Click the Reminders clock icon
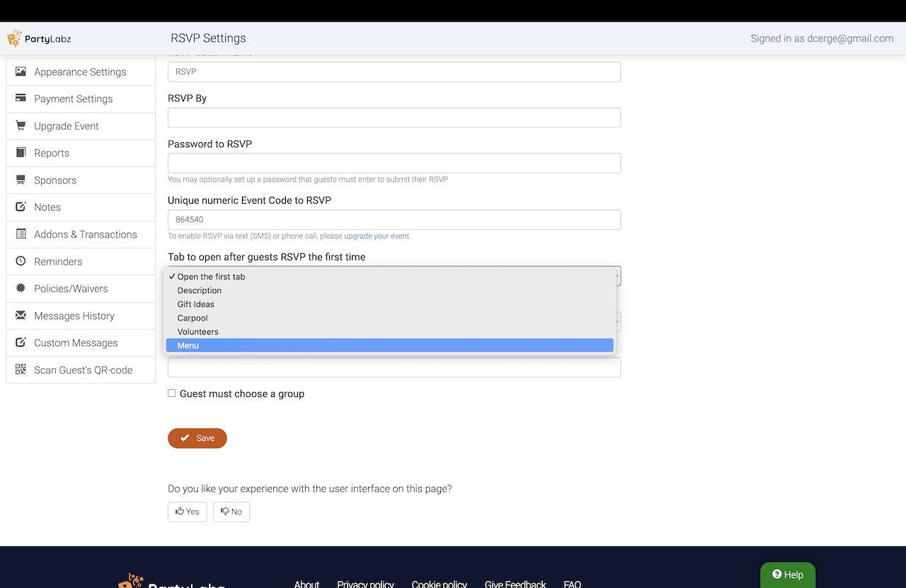 21,261
